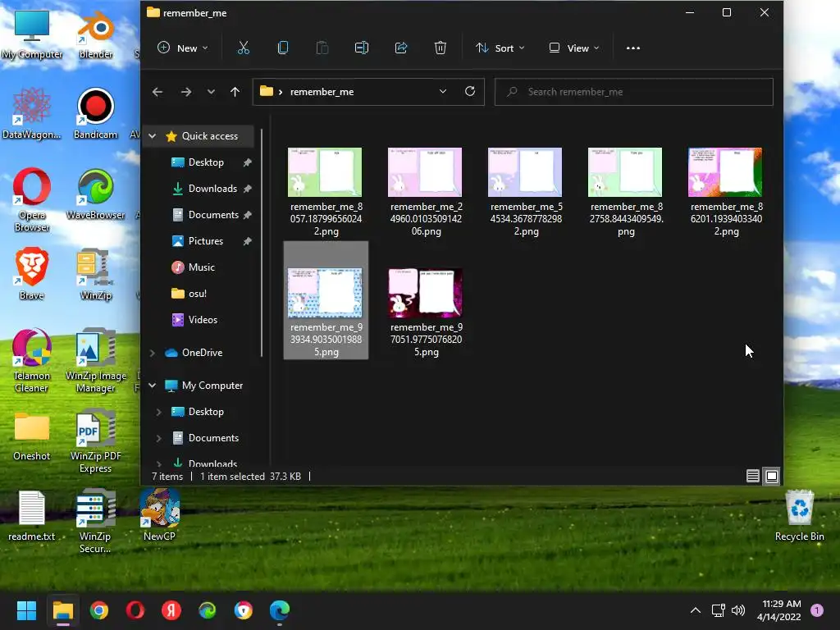This screenshot has width=840, height=630.
Task: Open the View dropdown menu
Action: (x=574, y=48)
